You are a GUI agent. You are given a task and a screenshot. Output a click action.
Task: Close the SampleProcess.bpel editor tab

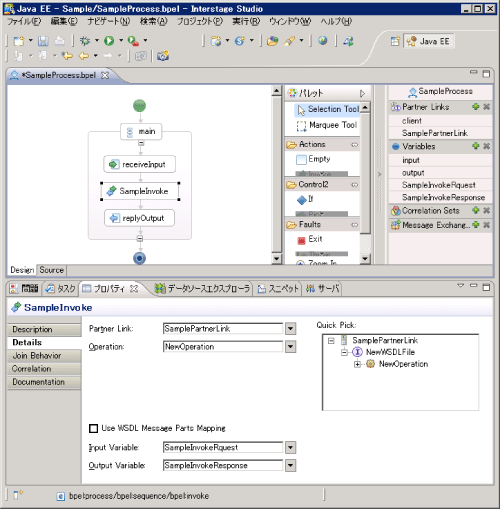tap(105, 75)
